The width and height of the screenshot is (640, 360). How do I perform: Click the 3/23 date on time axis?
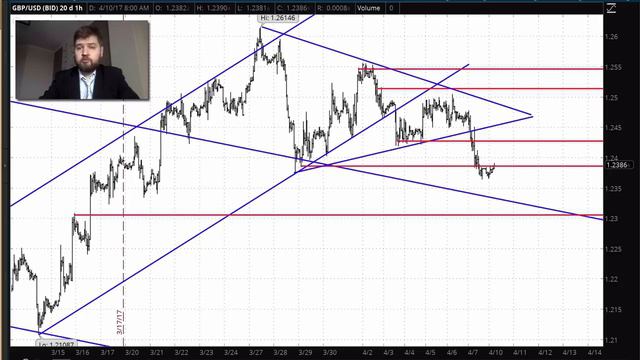206,352
